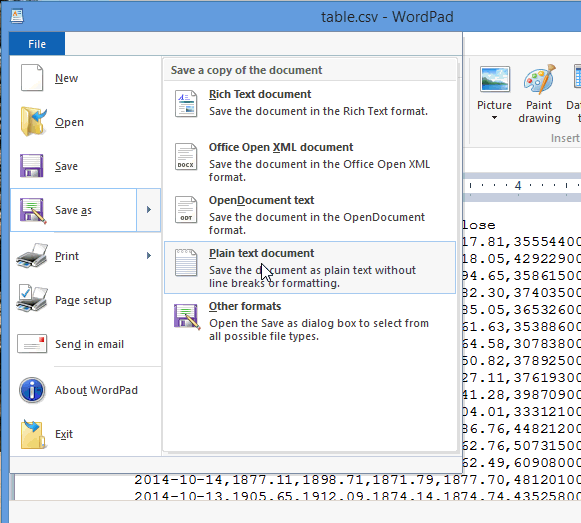This screenshot has width=581, height=523.
Task: Click the table.csv - WordPad title text
Action: (x=387, y=17)
